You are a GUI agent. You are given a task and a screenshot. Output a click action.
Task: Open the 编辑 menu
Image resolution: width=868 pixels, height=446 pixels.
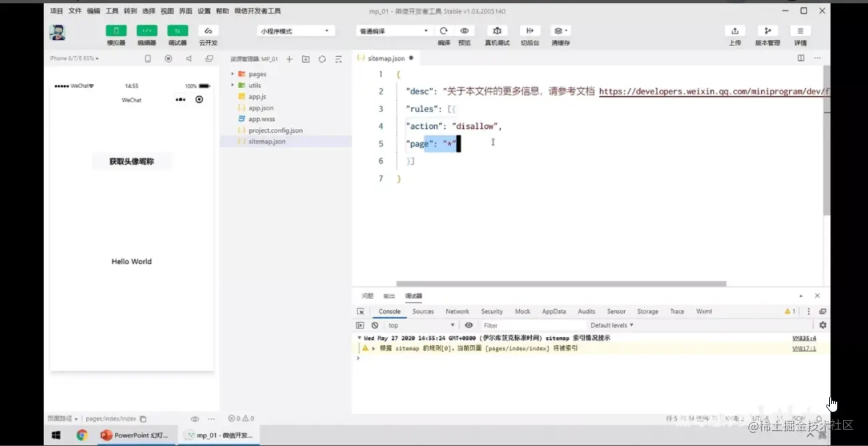[x=94, y=11]
